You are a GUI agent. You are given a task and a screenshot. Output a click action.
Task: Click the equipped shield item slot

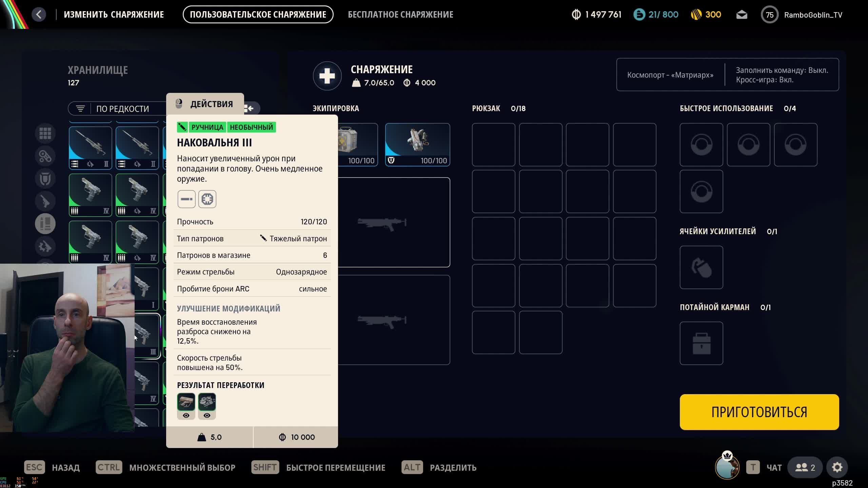tap(417, 145)
